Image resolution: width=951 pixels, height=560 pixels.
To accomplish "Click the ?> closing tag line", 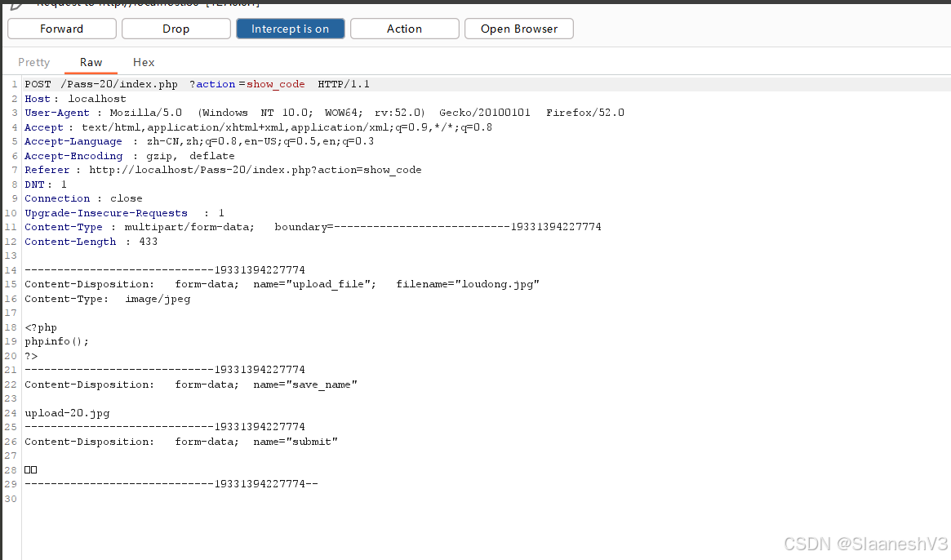I will tap(31, 356).
